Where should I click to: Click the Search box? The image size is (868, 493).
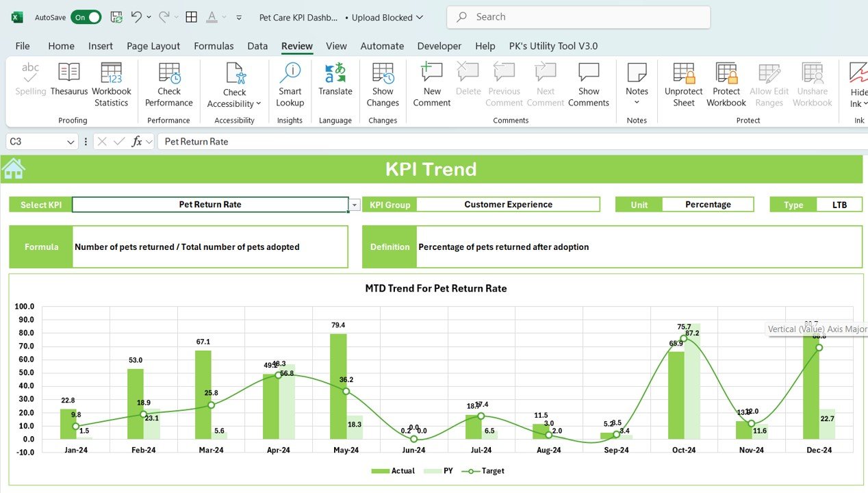pyautogui.click(x=578, y=17)
